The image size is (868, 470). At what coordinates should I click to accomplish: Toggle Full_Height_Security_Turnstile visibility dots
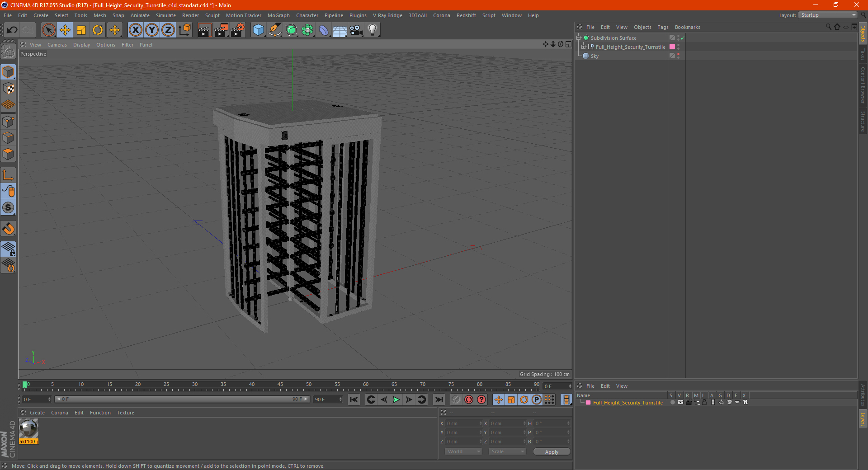click(678, 47)
